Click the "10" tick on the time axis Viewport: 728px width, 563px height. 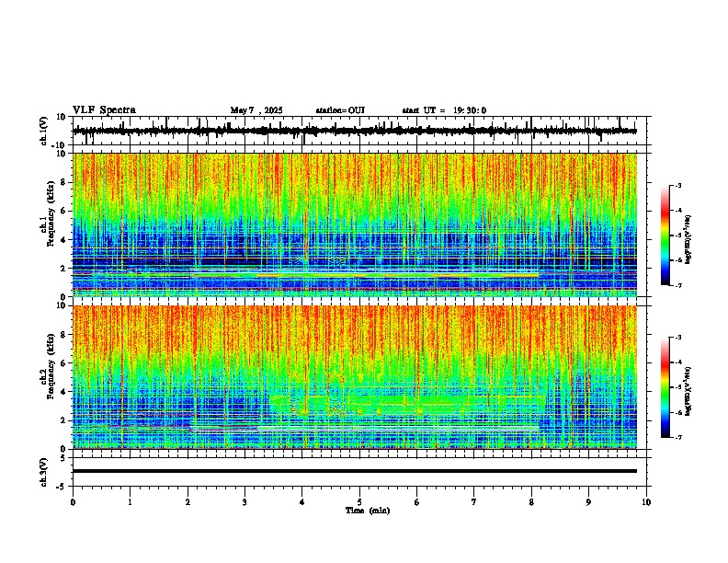point(646,502)
